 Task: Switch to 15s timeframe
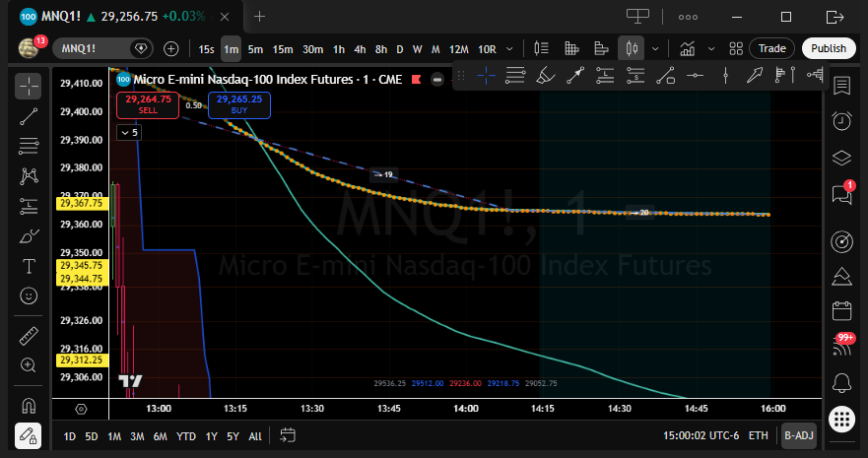click(206, 49)
